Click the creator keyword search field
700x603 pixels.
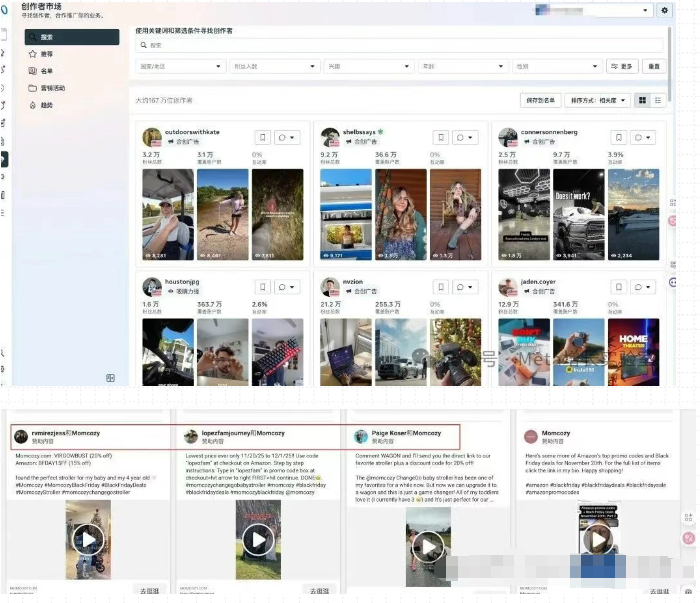(400, 45)
